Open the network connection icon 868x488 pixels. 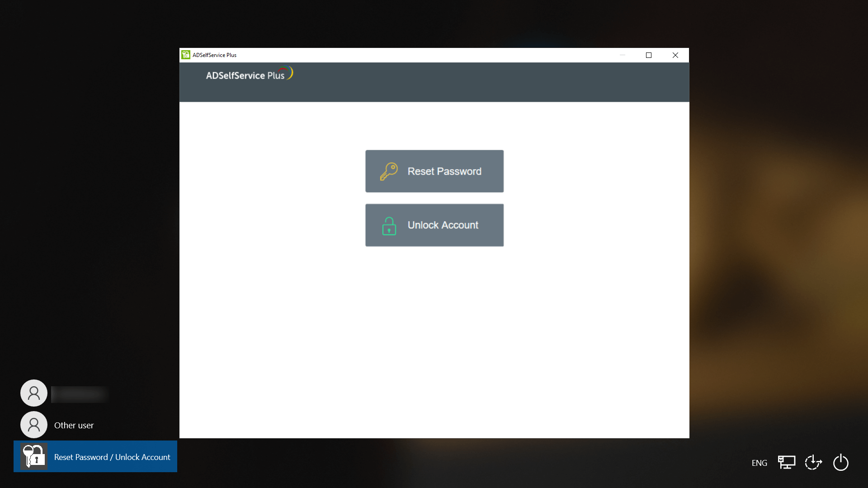coord(786,462)
